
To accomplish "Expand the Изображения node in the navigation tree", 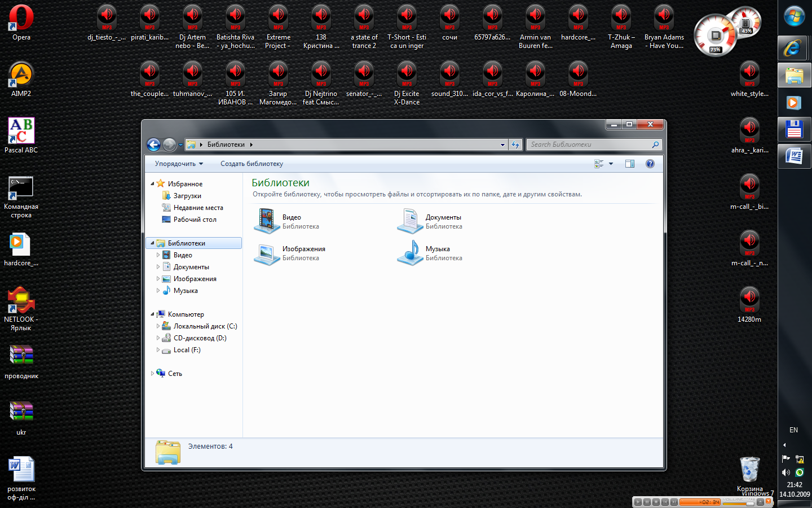I will pos(158,279).
